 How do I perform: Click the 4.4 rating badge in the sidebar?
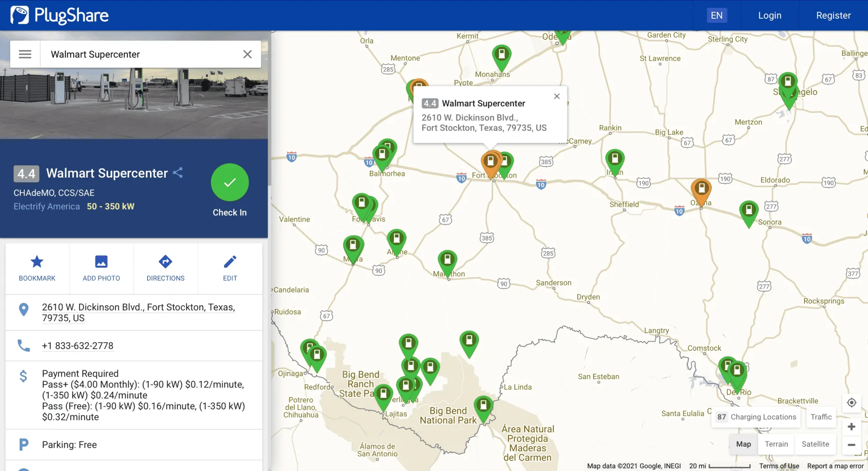26,173
